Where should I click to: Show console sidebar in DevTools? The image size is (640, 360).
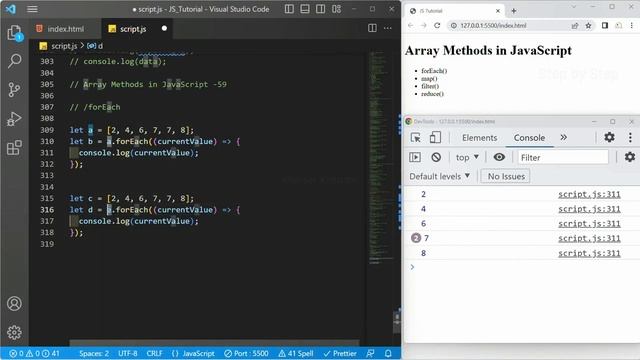click(x=415, y=157)
